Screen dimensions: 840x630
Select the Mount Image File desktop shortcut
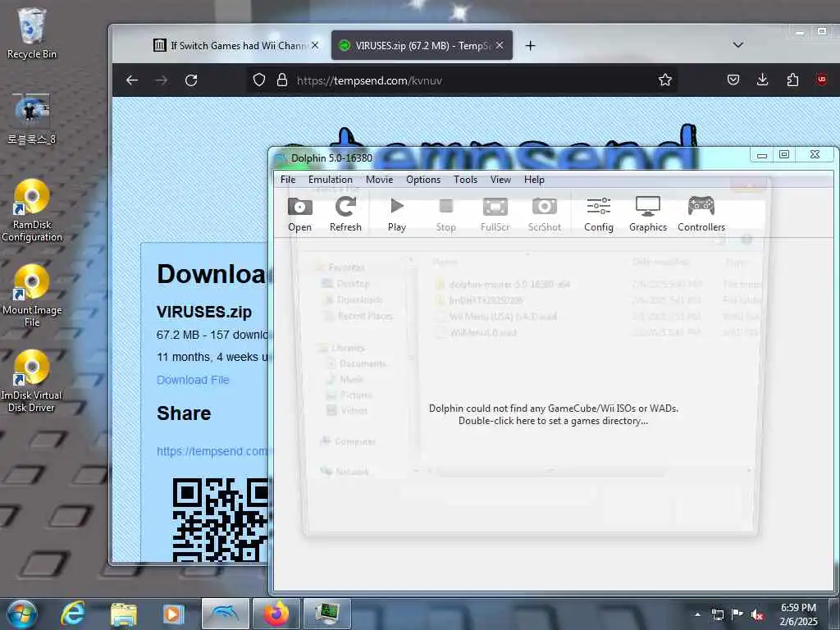(x=32, y=296)
